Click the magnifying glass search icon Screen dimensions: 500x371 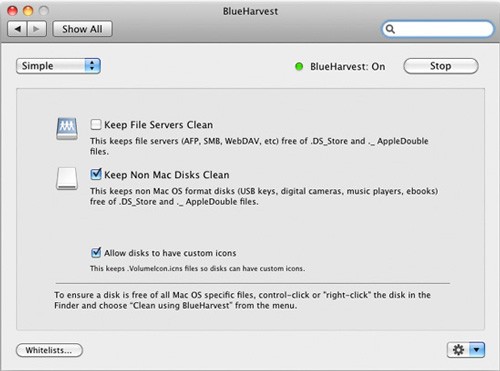(x=390, y=29)
